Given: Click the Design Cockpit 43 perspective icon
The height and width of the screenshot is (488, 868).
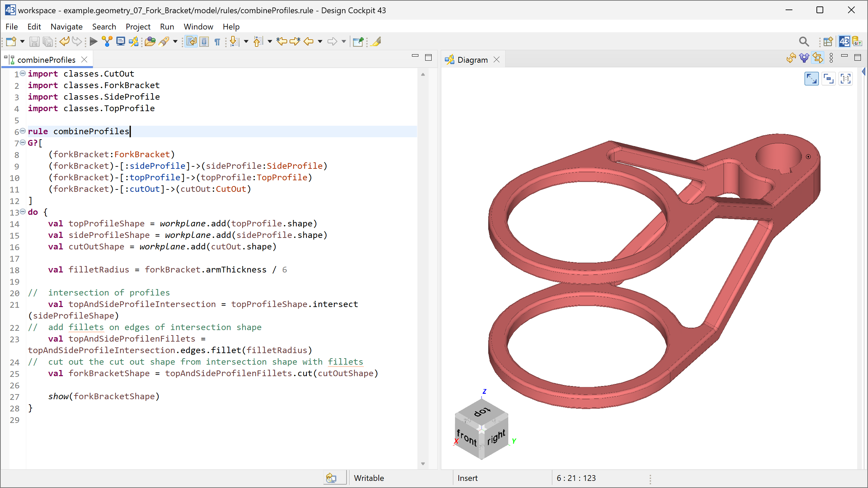Looking at the screenshot, I should [x=844, y=41].
